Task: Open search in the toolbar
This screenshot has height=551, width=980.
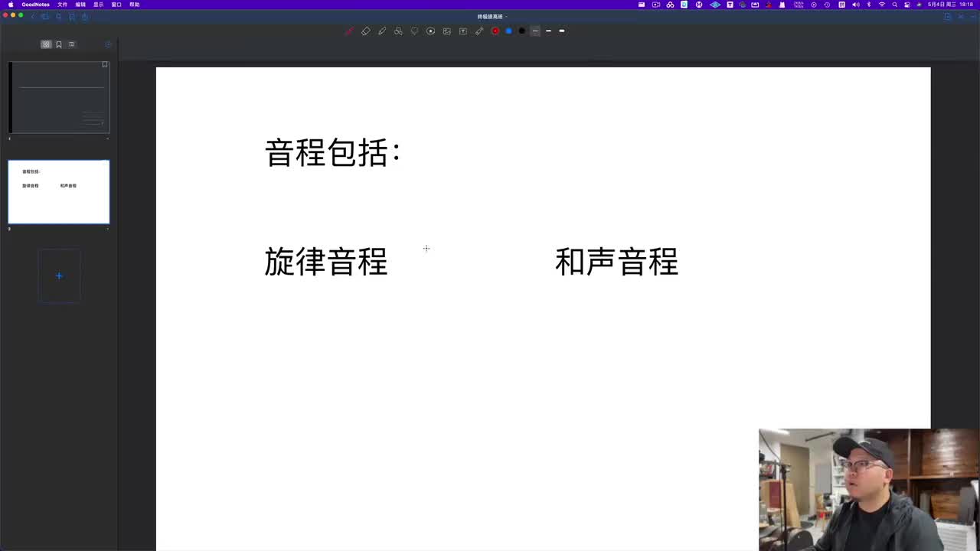Action: click(58, 16)
